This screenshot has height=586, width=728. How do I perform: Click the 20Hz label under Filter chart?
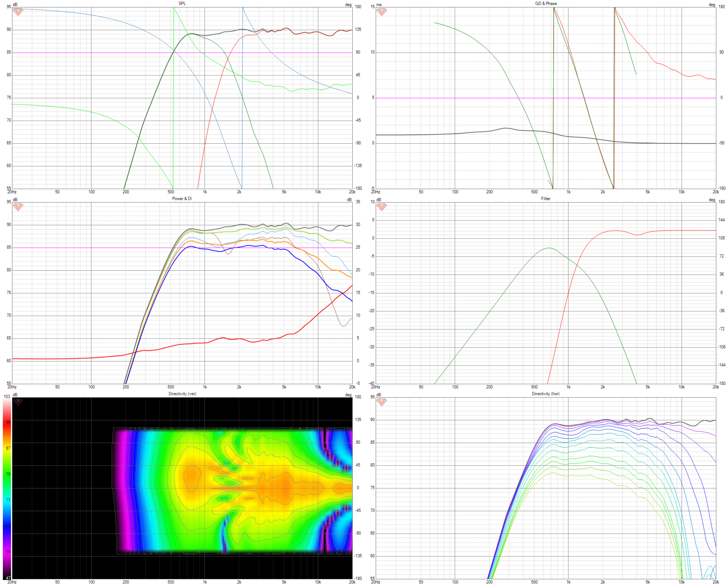click(375, 387)
